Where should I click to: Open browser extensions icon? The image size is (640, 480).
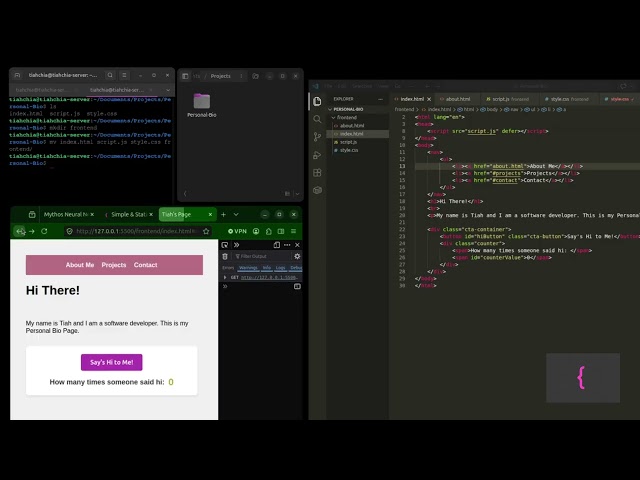[x=269, y=231]
